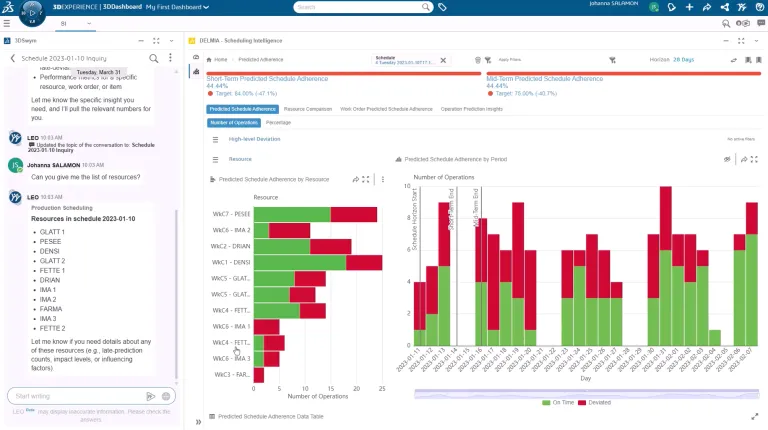Open DELMIA widget chevron menu
The image size is (768, 430).
pos(757,41)
